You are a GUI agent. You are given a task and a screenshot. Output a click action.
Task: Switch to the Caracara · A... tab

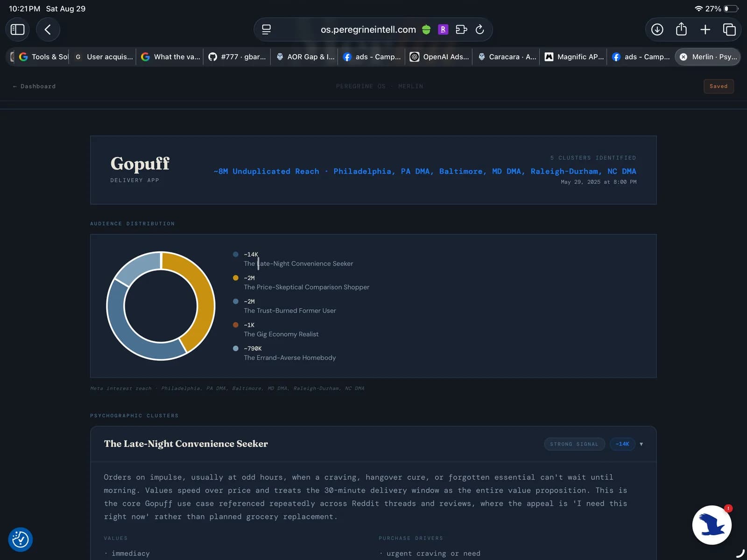point(507,57)
